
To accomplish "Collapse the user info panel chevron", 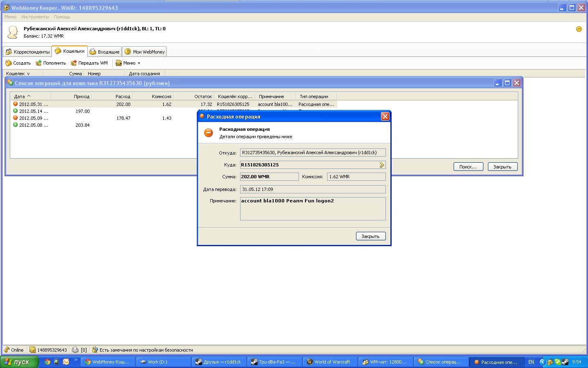I will 579,29.
